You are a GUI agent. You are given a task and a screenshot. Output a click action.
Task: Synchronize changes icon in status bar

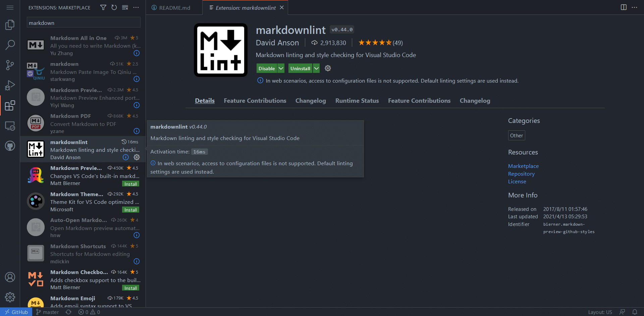[x=68, y=312]
